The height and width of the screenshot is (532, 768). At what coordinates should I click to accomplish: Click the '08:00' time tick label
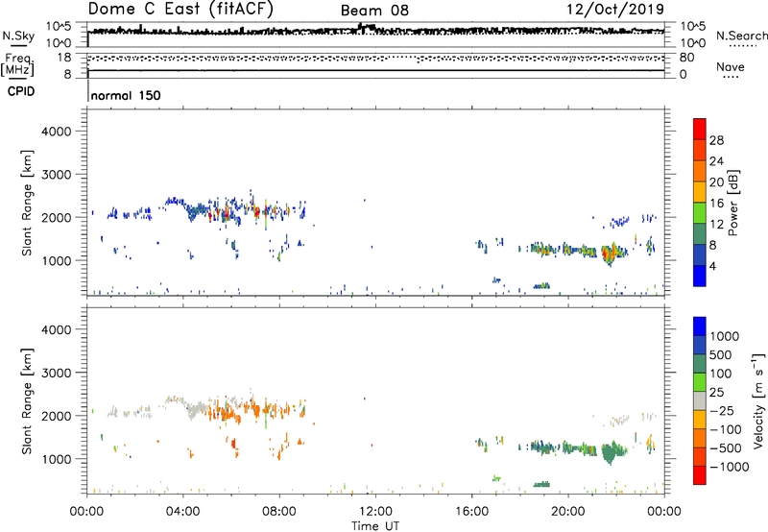pos(279,512)
